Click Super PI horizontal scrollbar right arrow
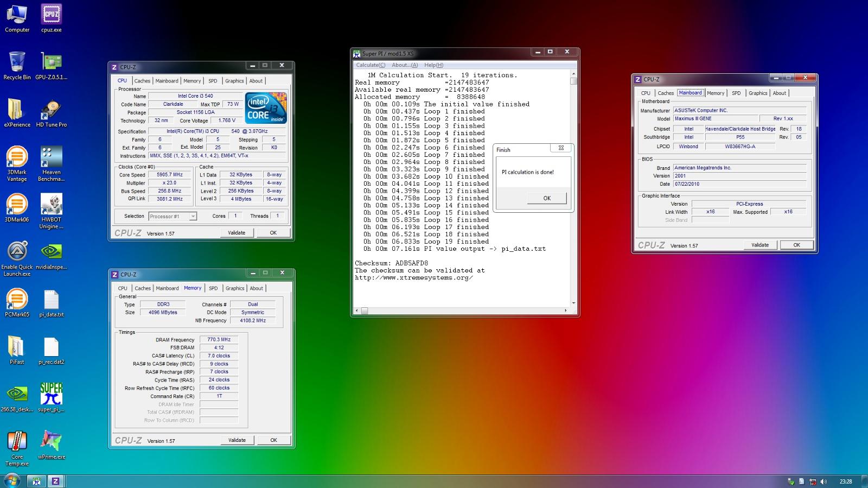Image resolution: width=868 pixels, height=488 pixels. point(566,310)
